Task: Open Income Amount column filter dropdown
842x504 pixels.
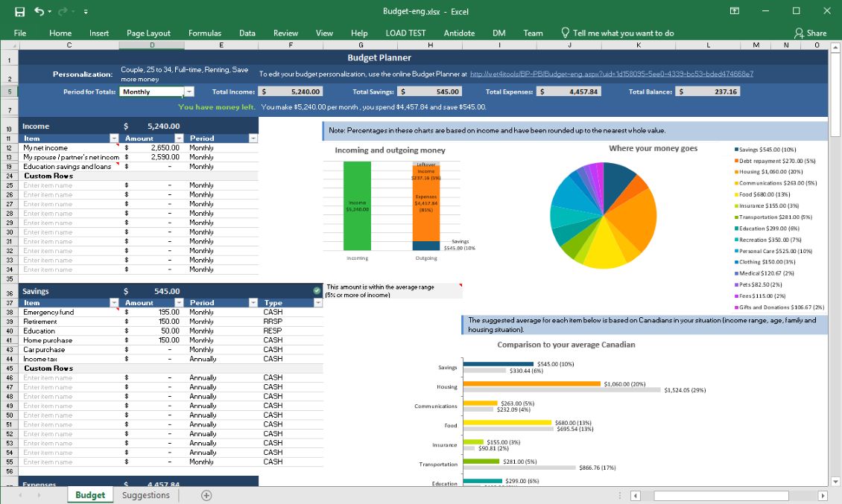Action: click(179, 138)
